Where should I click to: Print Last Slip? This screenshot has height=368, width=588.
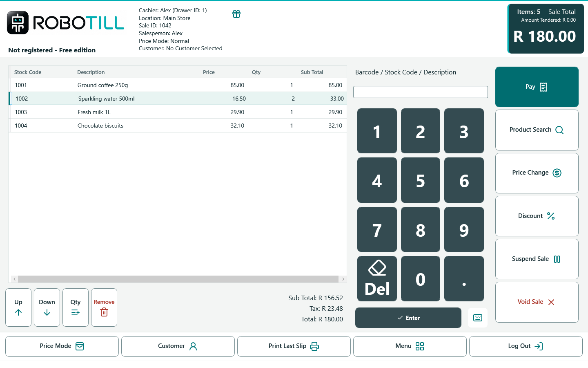294,346
